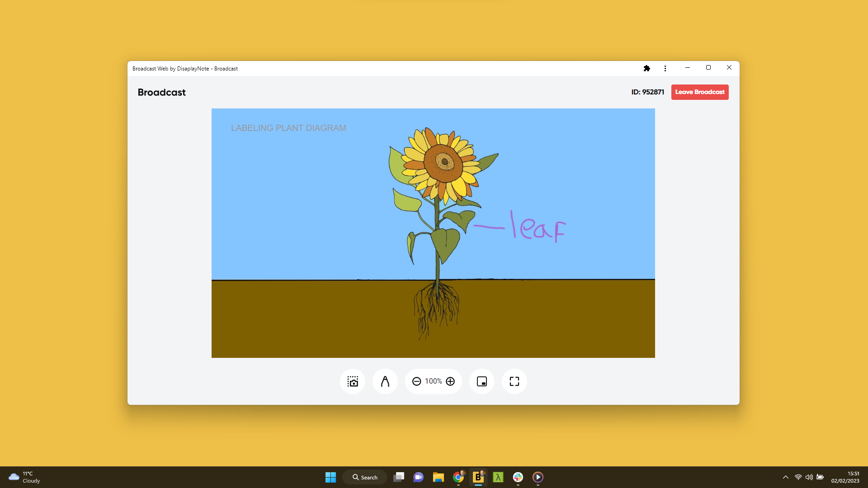Open the taskbar Search box
The image size is (868, 488).
click(364, 477)
